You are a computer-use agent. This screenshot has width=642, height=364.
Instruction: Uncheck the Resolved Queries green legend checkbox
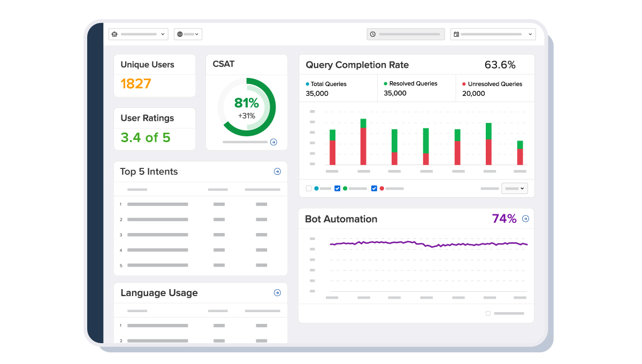[337, 188]
